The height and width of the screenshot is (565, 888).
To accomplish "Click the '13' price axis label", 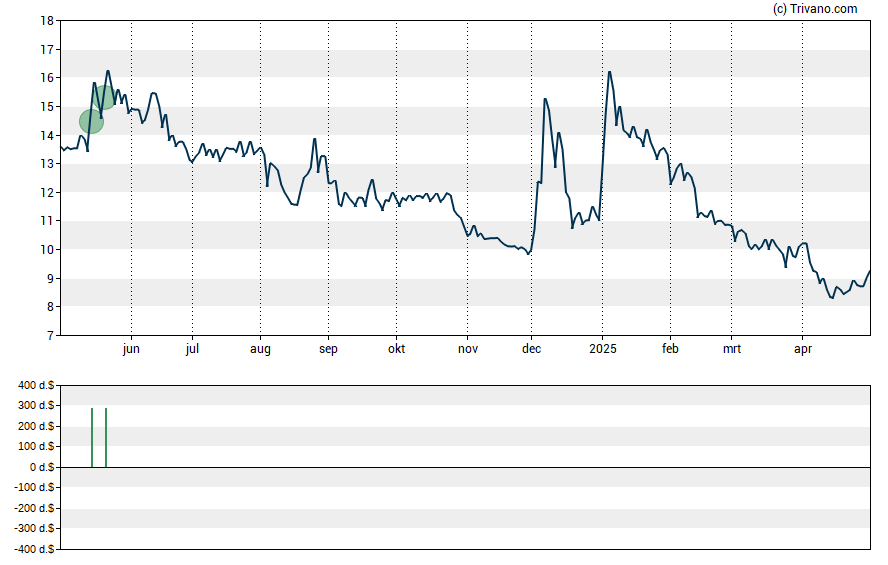I will point(47,164).
